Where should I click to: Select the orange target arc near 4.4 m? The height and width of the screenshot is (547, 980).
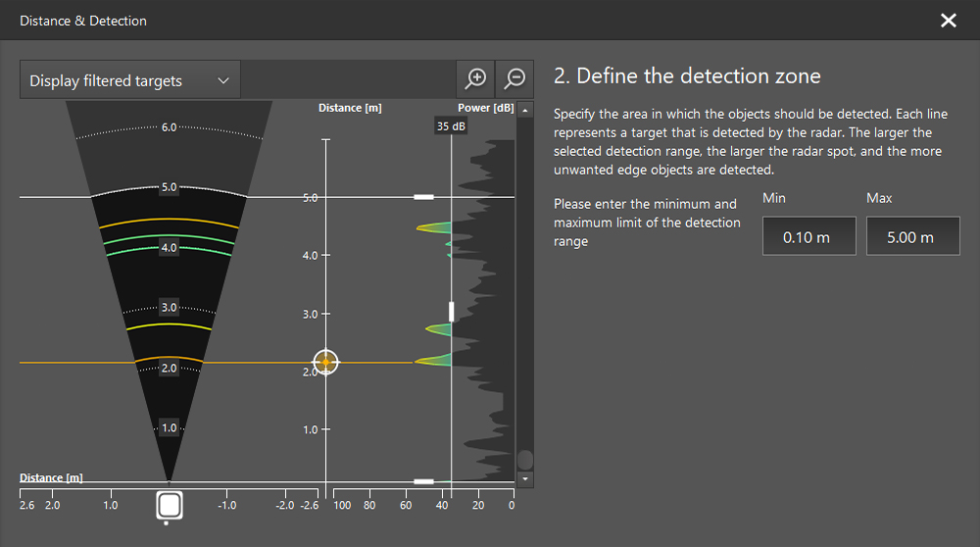pyautogui.click(x=170, y=220)
